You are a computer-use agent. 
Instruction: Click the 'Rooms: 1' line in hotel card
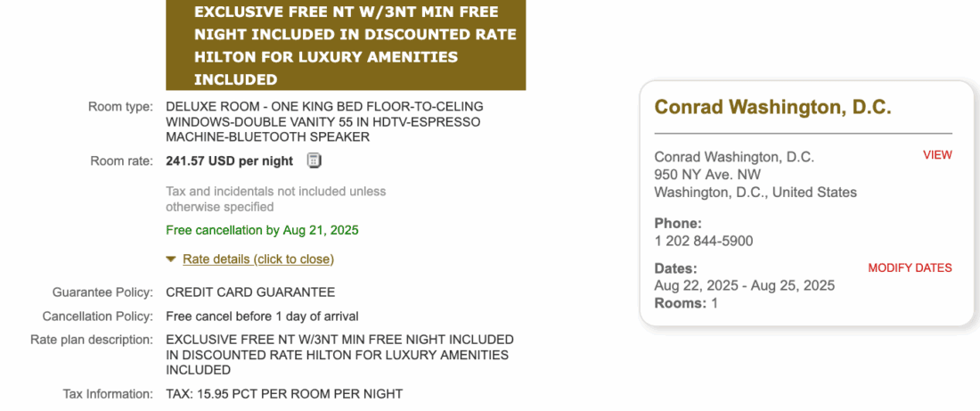(x=686, y=303)
